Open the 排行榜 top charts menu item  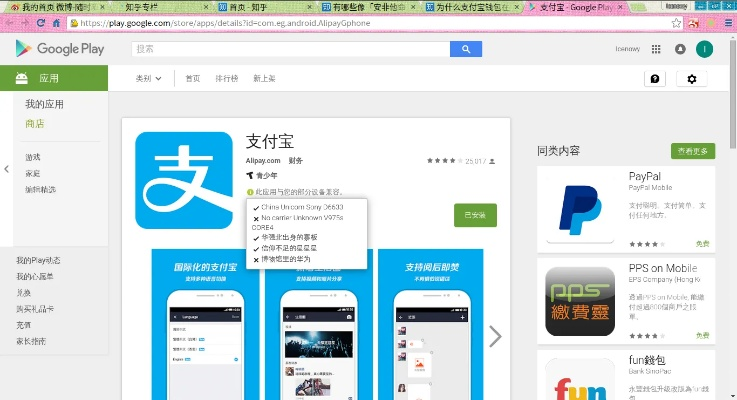tap(226, 78)
